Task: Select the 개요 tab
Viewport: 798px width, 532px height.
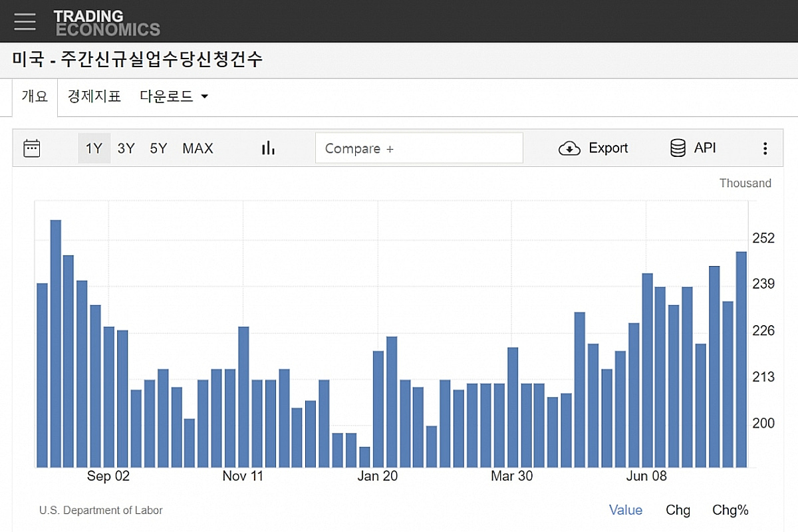Action: coord(34,96)
